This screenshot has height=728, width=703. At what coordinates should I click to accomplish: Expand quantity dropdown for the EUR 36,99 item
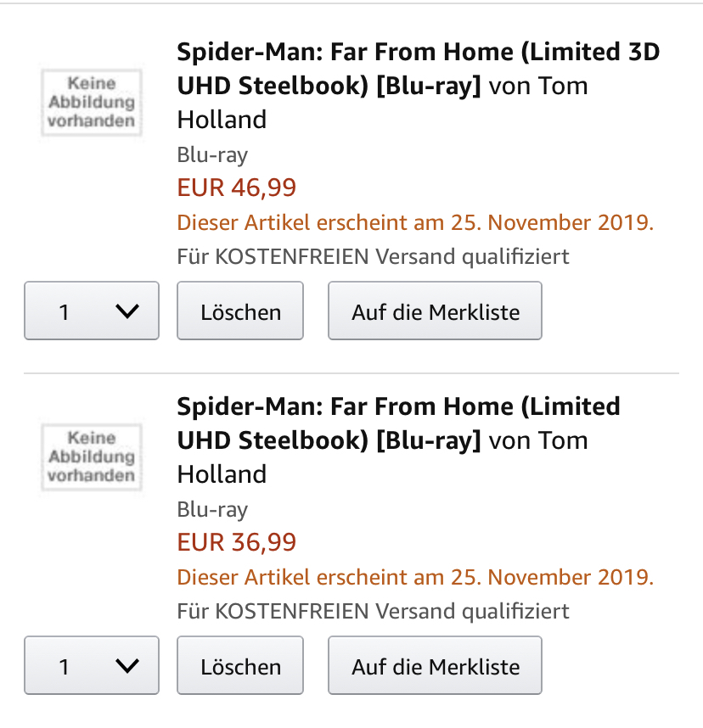tap(92, 666)
